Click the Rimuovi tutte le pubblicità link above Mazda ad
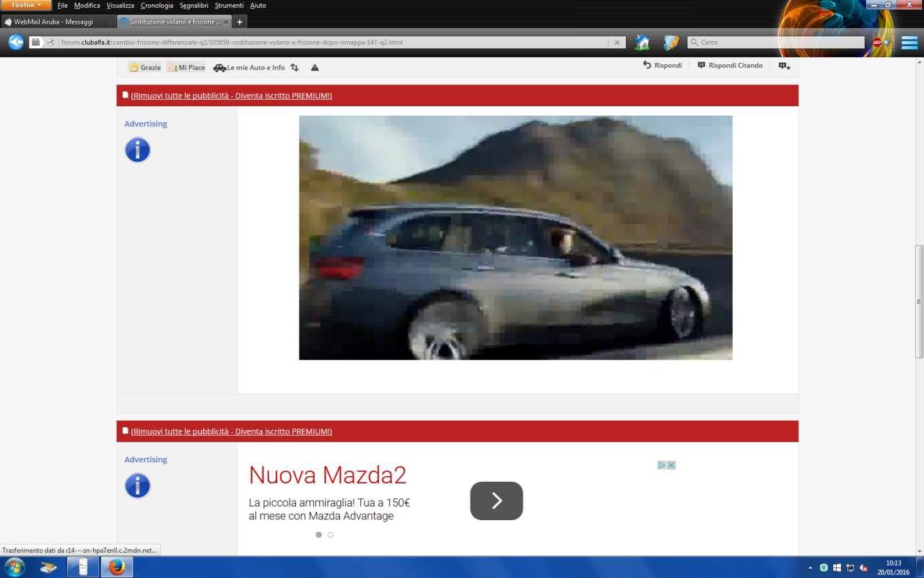This screenshot has height=578, width=924. (232, 432)
